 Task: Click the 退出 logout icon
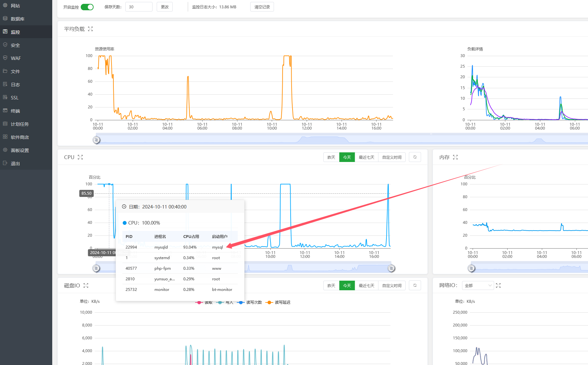click(5, 163)
